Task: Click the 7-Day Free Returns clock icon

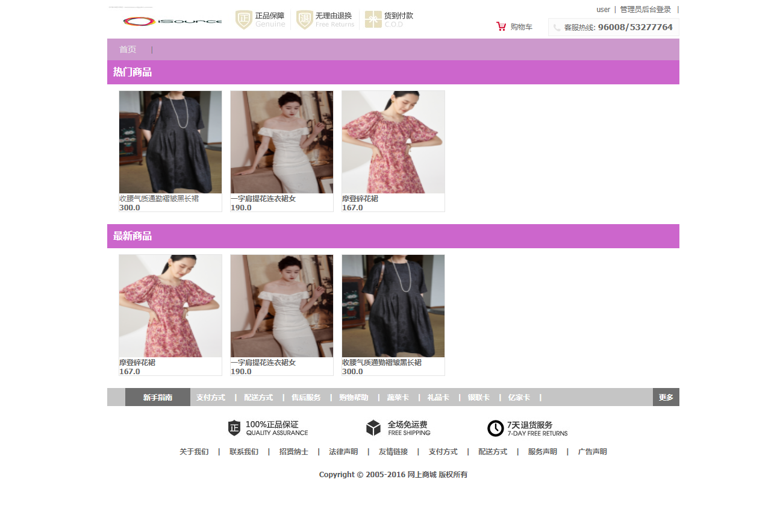Action: (x=495, y=428)
